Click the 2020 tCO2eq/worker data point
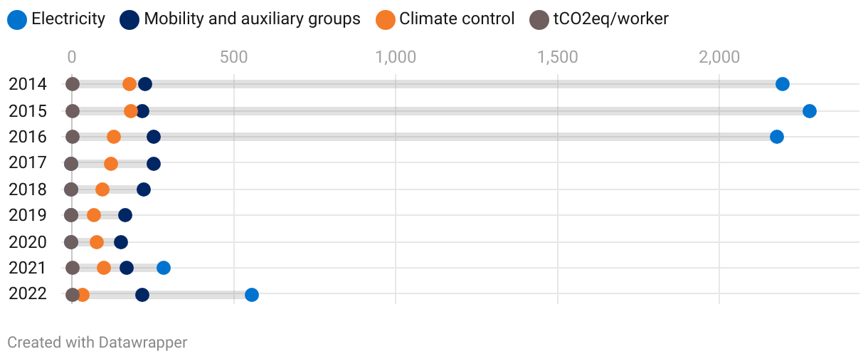The height and width of the screenshot is (359, 868). point(71,242)
